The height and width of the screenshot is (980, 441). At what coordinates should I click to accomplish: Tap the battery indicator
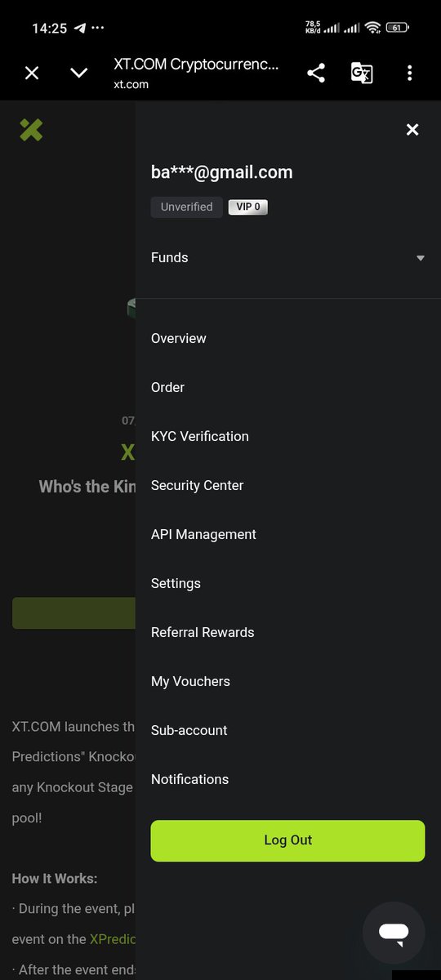point(398,28)
